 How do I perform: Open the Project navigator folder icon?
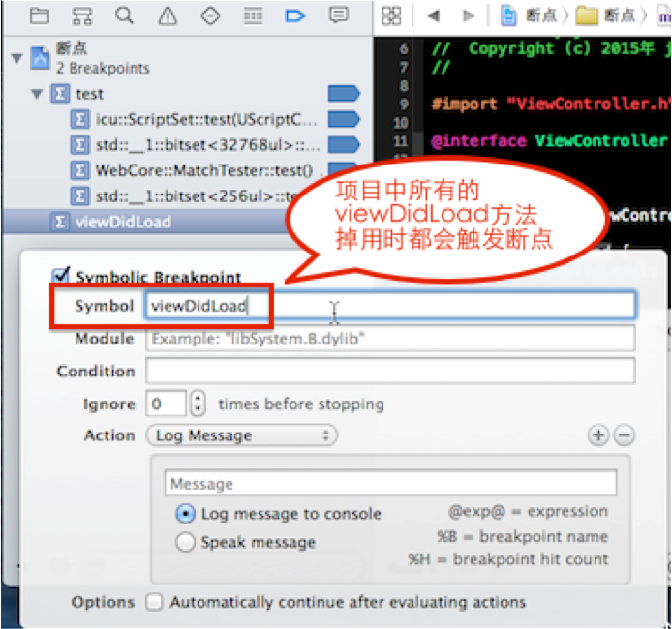tap(39, 15)
